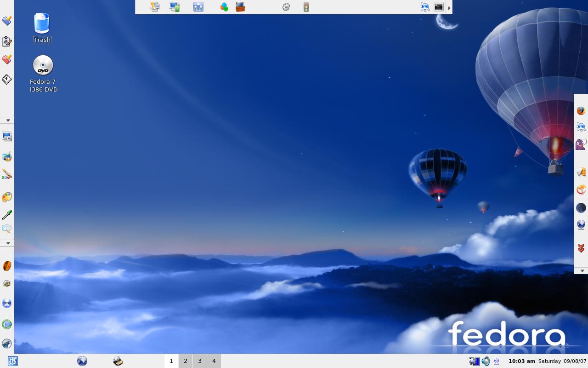
Task: Open the gear settings icon in top panel
Action: (x=286, y=7)
